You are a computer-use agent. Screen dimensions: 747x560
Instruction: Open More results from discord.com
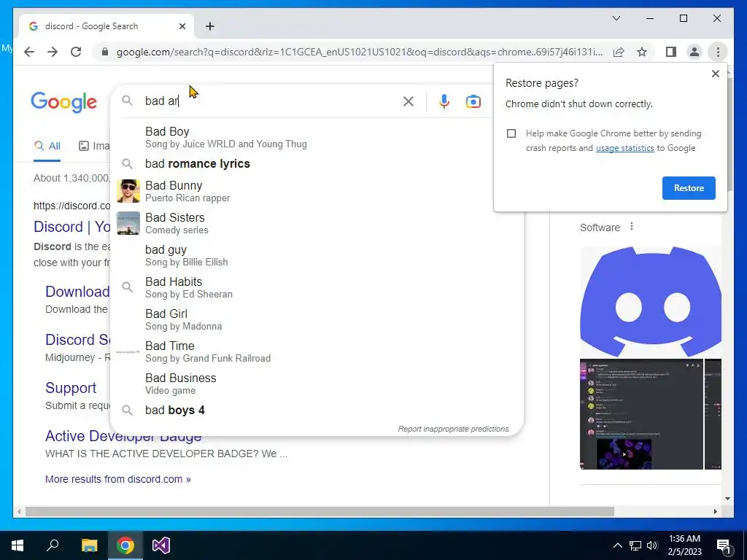pyautogui.click(x=117, y=479)
